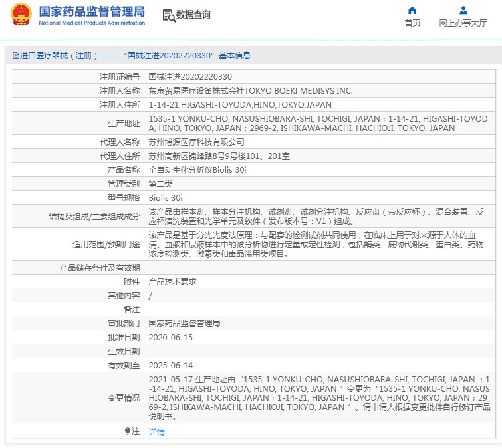Select agent address 苏州高新区锦峰路8号9号楼101、201室
The image size is (502, 448).
tap(219, 156)
